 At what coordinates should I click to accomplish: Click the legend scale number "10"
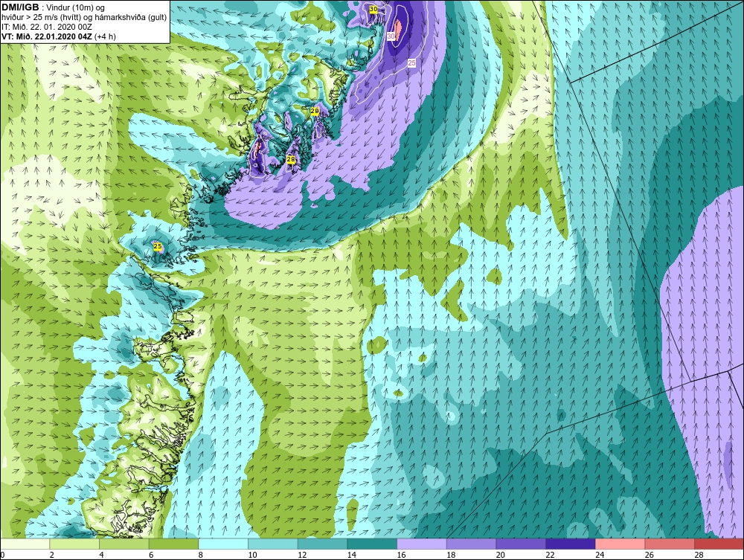pyautogui.click(x=252, y=555)
